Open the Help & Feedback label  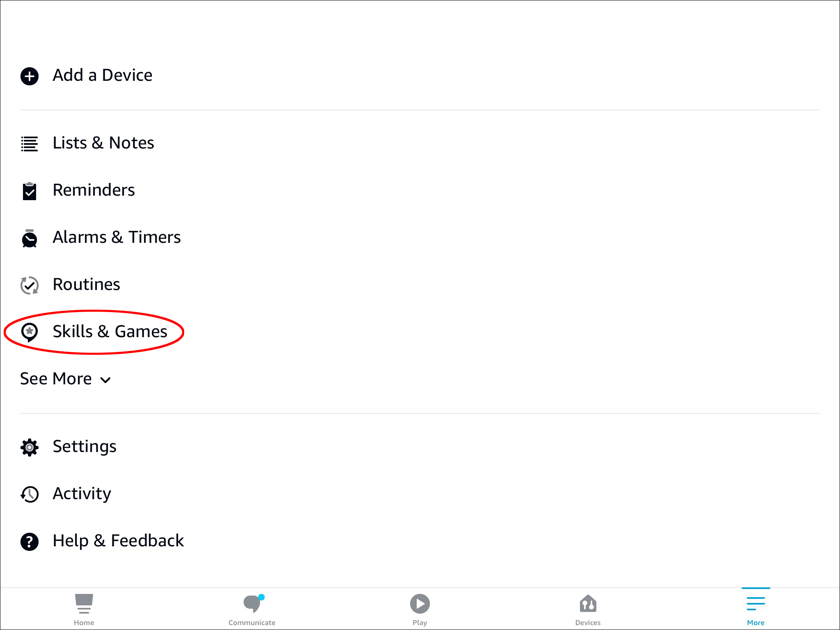(x=118, y=541)
